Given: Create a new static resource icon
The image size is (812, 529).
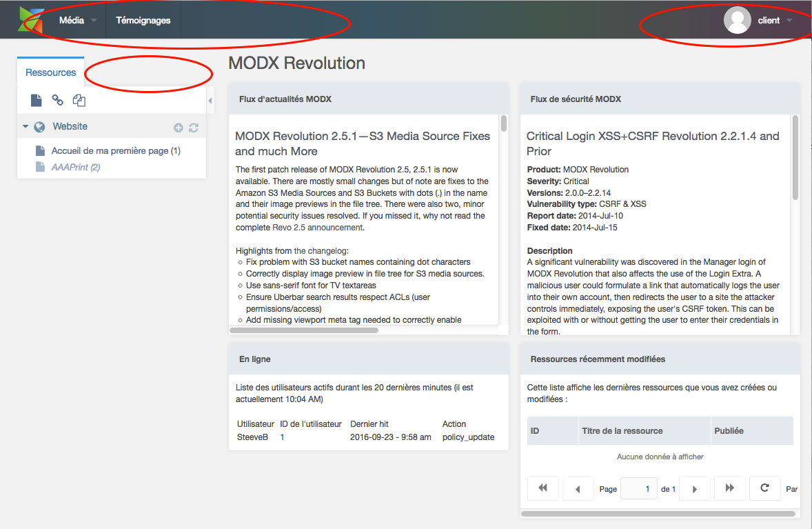Looking at the screenshot, I should [79, 100].
